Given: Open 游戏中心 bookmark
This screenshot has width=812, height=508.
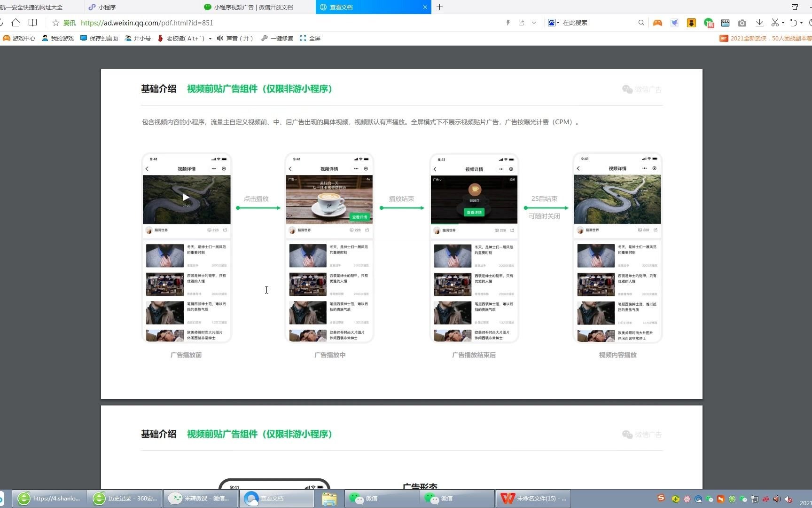Looking at the screenshot, I should [19, 38].
